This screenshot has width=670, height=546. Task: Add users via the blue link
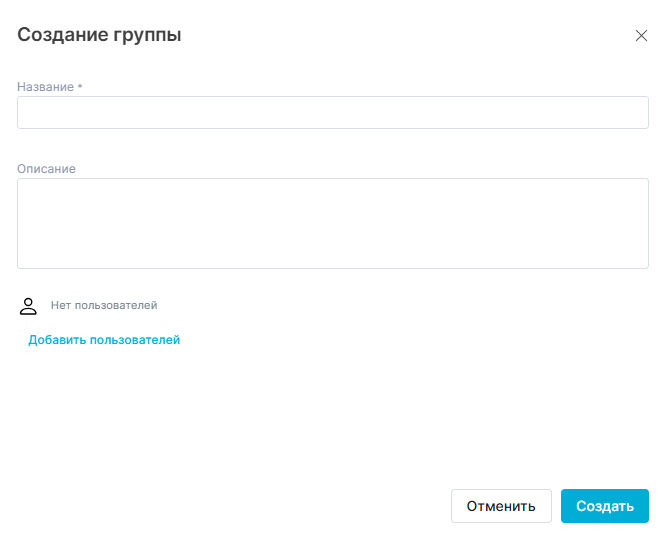tap(104, 340)
